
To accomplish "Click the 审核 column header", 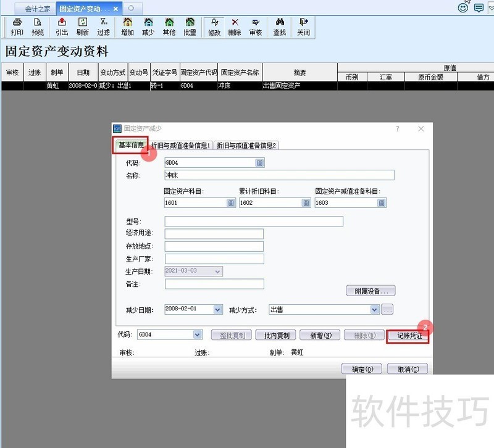I will pos(12,72).
